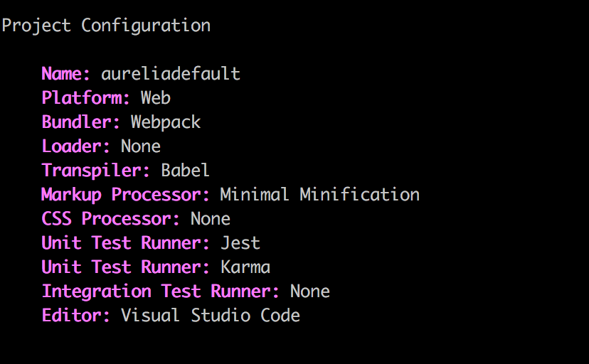Click the Markup Processor label
This screenshot has width=589, height=364.
126,195
